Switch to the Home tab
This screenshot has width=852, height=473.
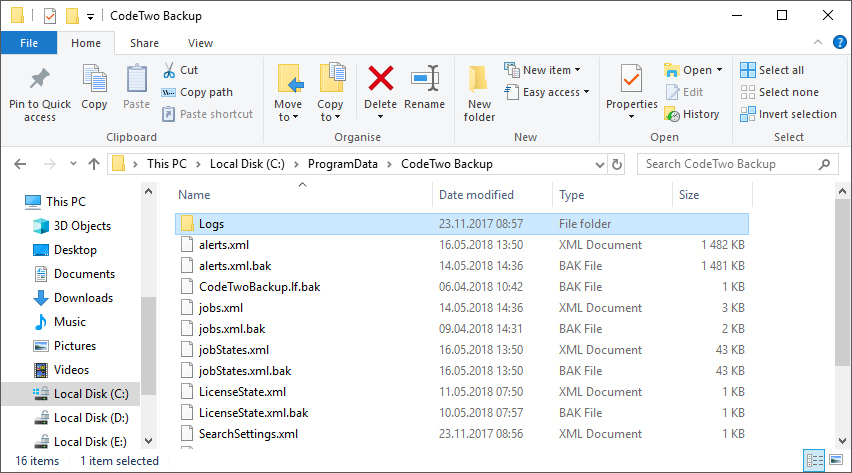click(86, 43)
